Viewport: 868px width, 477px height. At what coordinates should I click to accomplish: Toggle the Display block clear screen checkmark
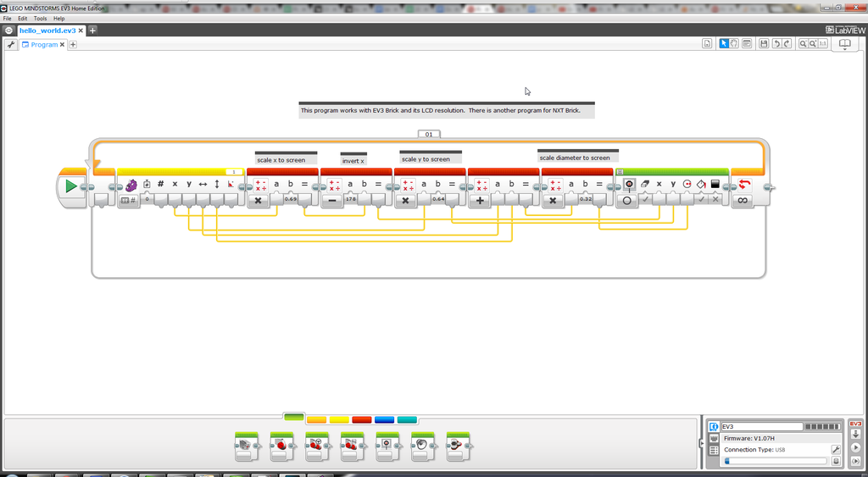pos(646,199)
